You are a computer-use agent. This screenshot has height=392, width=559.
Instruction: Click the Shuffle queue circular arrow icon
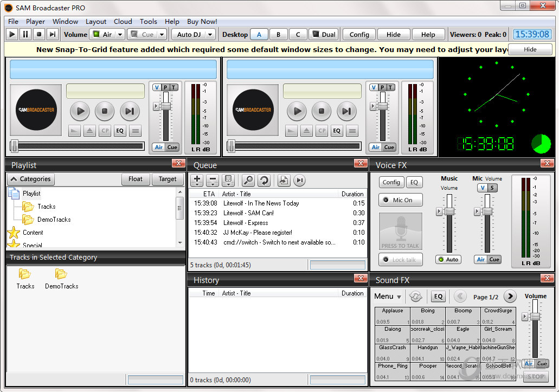click(x=264, y=181)
